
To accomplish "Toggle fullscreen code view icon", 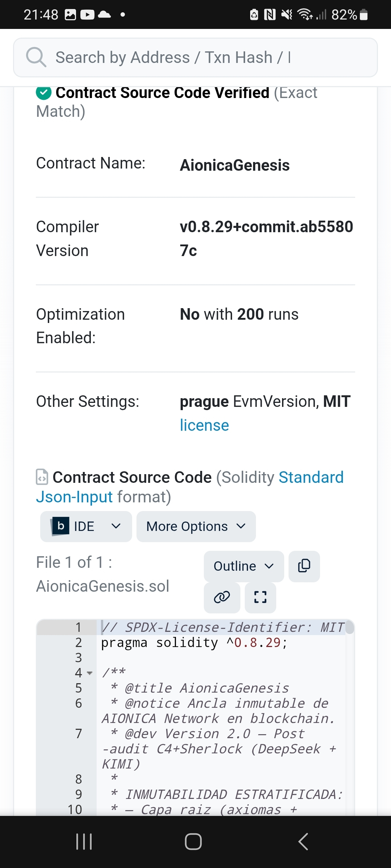I will pyautogui.click(x=260, y=597).
